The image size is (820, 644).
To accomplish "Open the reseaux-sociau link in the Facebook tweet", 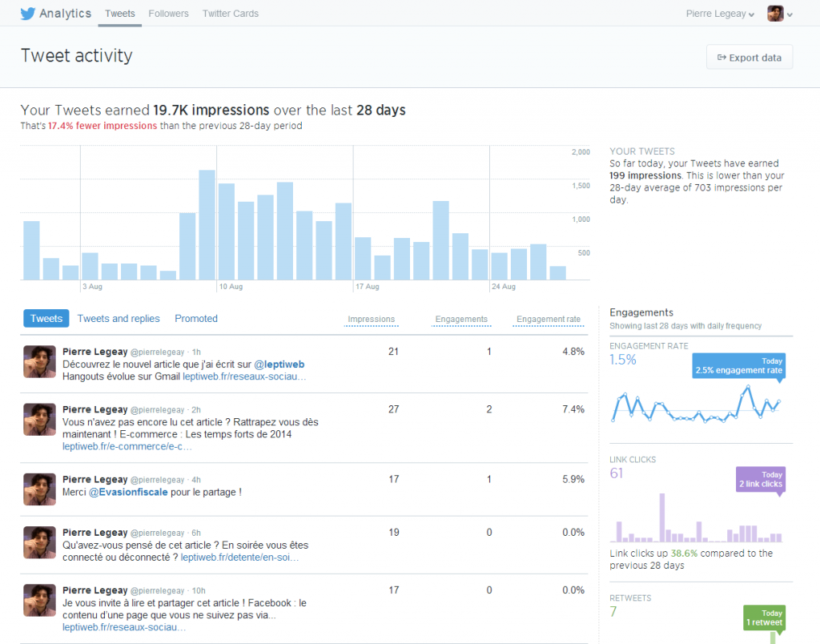I will tap(124, 626).
